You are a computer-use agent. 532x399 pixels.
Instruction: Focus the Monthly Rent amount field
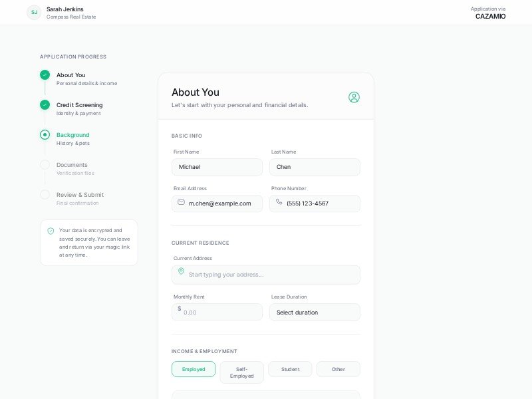click(219, 313)
